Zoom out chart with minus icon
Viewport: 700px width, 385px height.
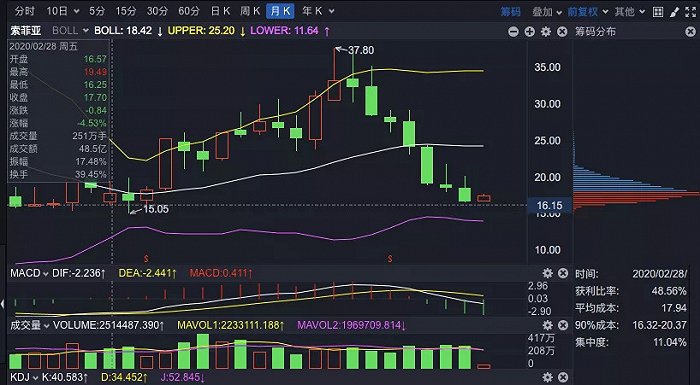click(x=513, y=32)
